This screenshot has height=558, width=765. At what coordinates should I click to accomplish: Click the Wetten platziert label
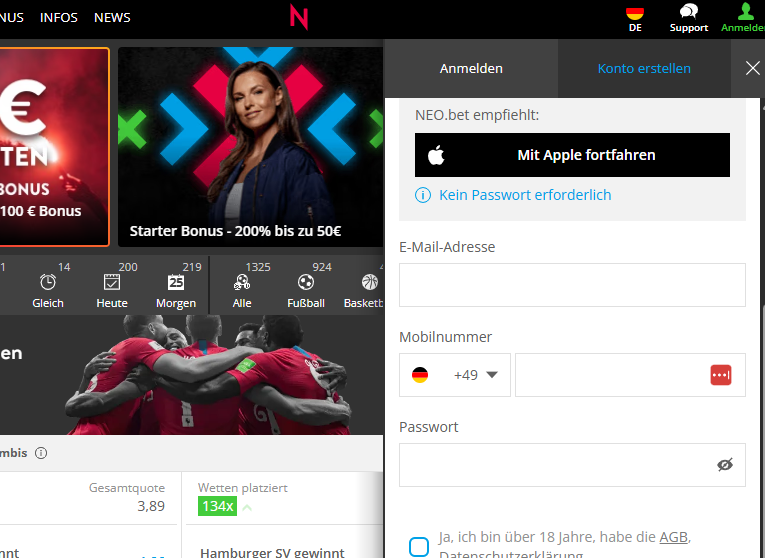pos(242,488)
